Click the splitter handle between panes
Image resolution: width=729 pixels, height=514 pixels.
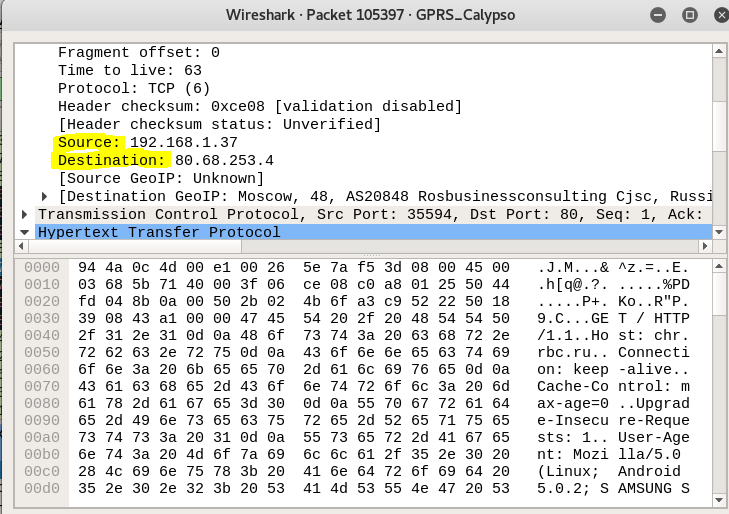371,255
